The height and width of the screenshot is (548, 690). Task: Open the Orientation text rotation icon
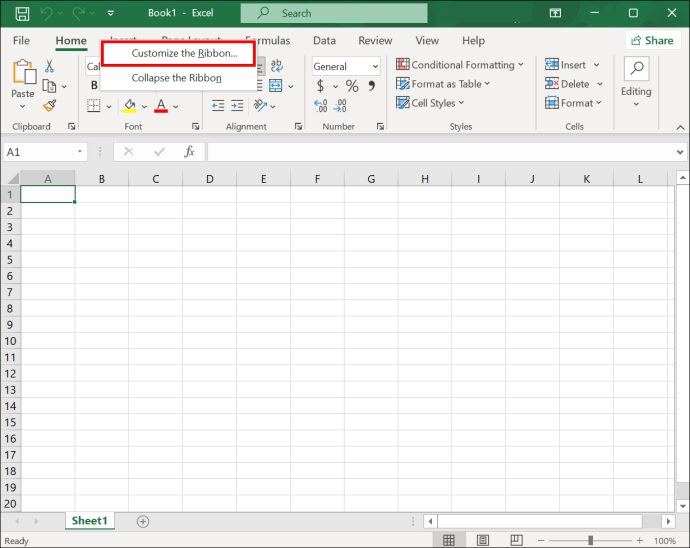coord(260,106)
